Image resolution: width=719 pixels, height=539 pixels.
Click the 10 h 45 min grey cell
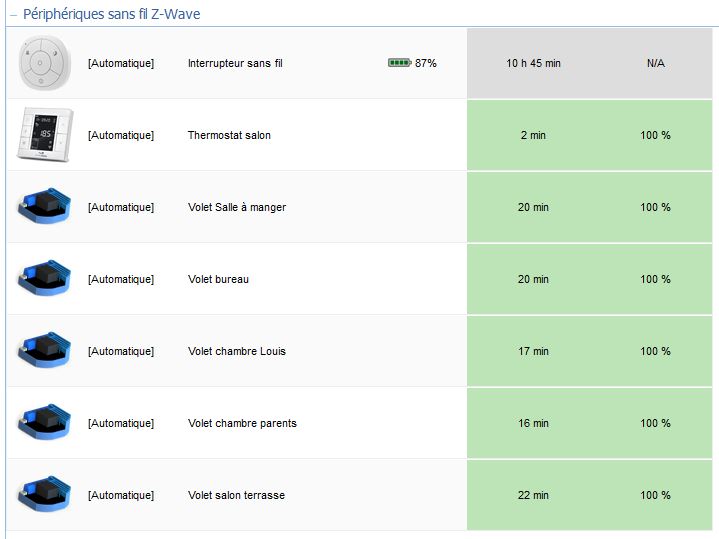coord(533,63)
